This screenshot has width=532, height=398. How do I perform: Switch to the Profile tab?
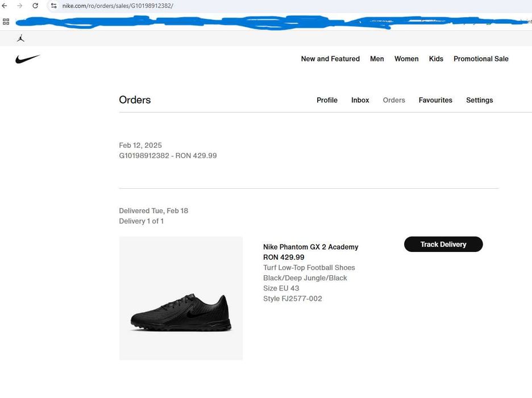[327, 100]
